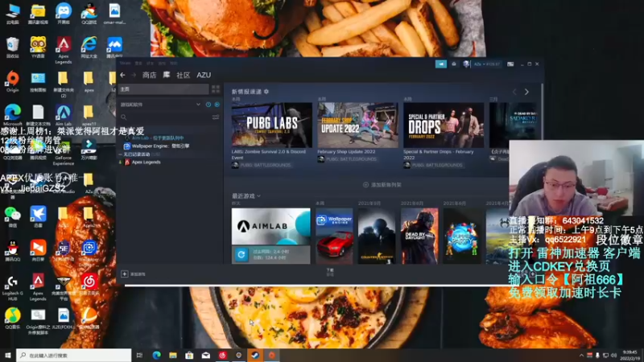Open the Wallpaper Engine recent game tile
644x362 pixels.
point(334,236)
